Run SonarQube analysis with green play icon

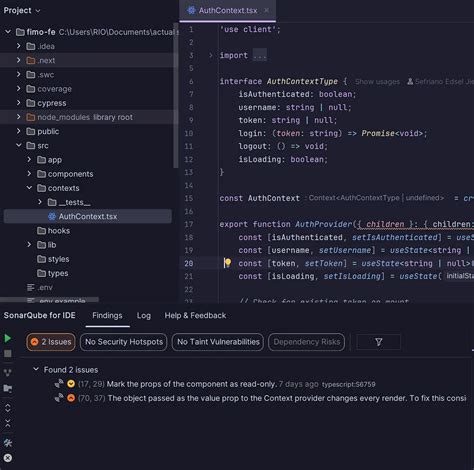7,338
